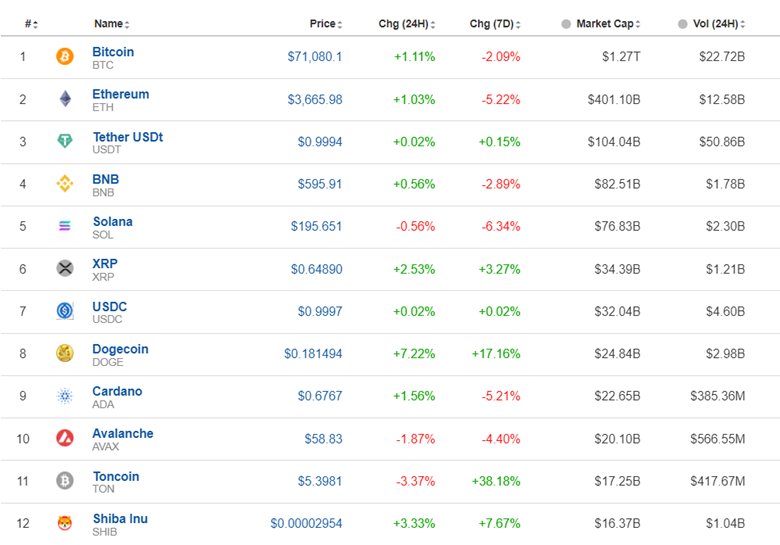The image size is (780, 545).
Task: Click the SHIB ticker symbol
Action: click(x=105, y=532)
